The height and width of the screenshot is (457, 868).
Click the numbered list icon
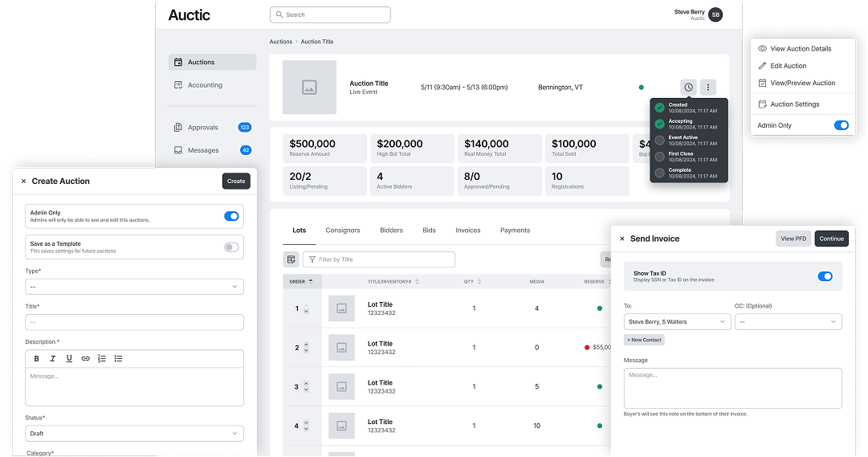(x=102, y=358)
